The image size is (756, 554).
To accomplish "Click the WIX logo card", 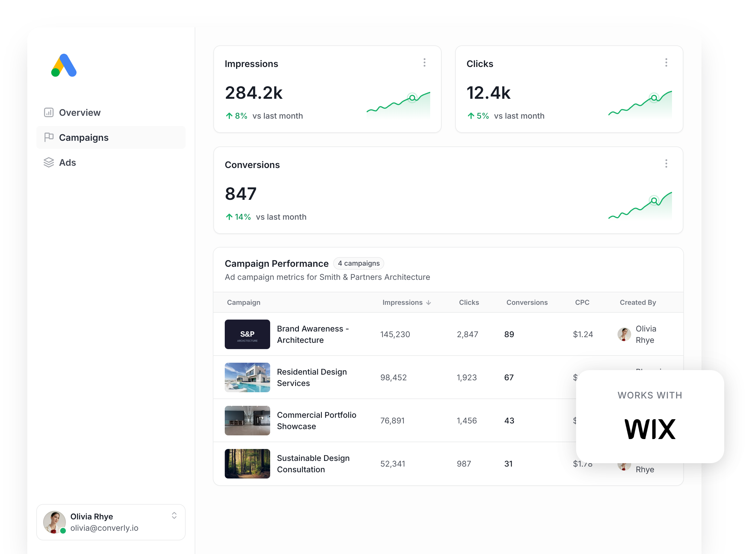I will pyautogui.click(x=650, y=417).
